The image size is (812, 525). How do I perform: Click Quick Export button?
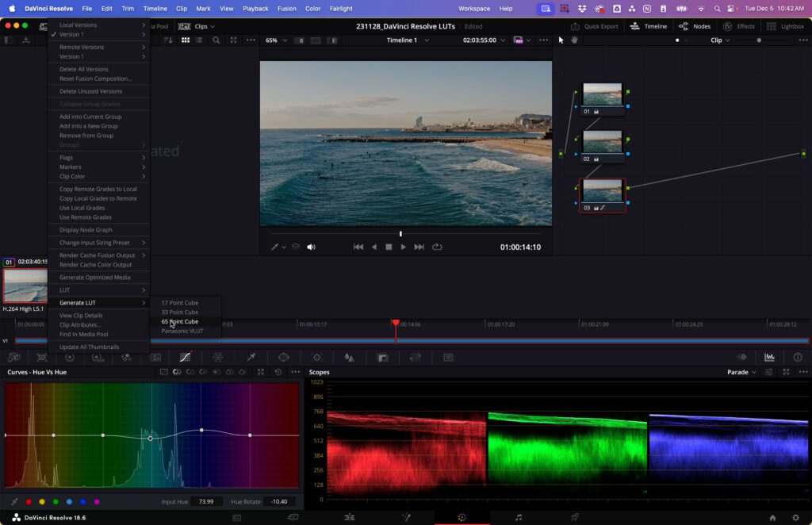pyautogui.click(x=594, y=26)
